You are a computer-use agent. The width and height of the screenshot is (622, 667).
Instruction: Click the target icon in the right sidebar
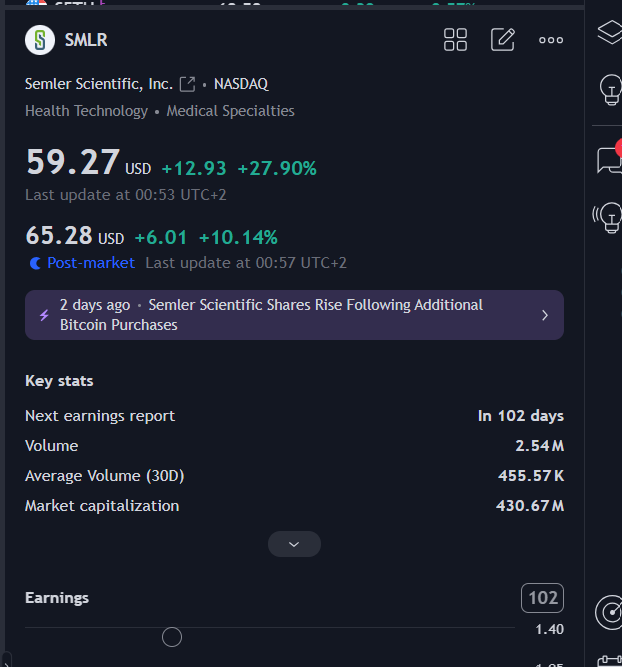pyautogui.click(x=609, y=612)
